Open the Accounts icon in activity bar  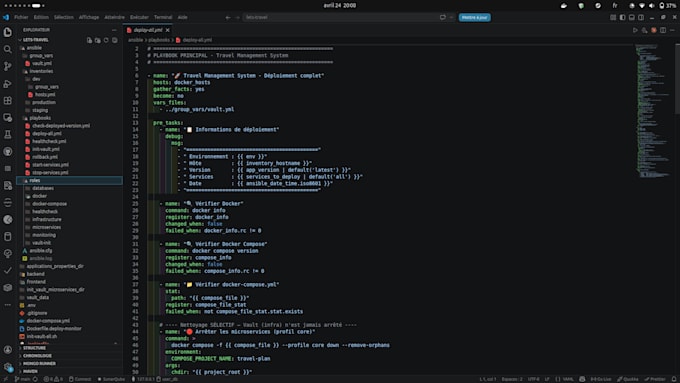tap(8, 350)
